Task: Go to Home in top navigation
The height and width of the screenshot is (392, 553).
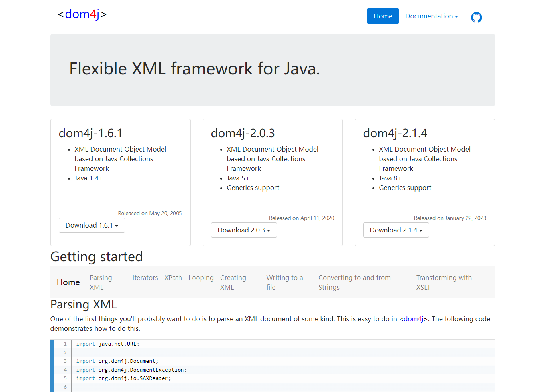Action: pyautogui.click(x=383, y=16)
